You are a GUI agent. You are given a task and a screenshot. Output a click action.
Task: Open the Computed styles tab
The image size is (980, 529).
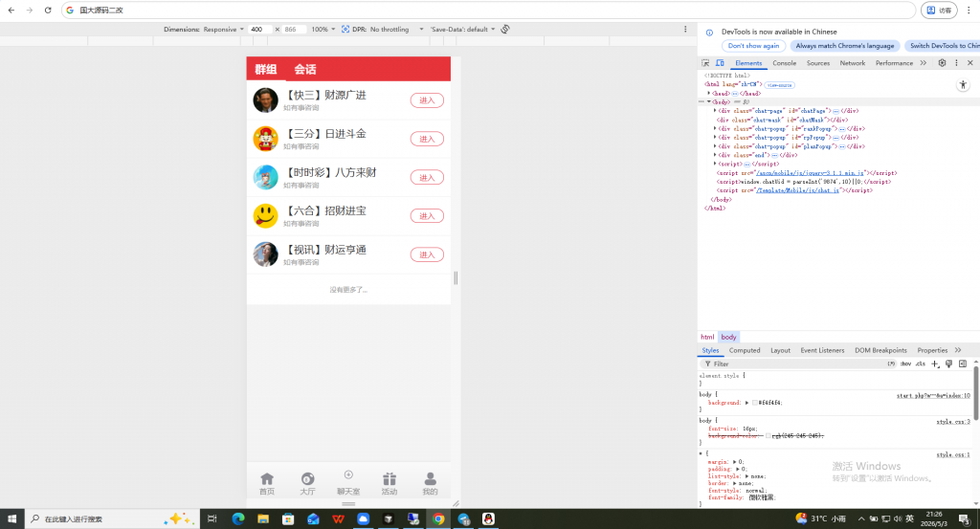[745, 350]
